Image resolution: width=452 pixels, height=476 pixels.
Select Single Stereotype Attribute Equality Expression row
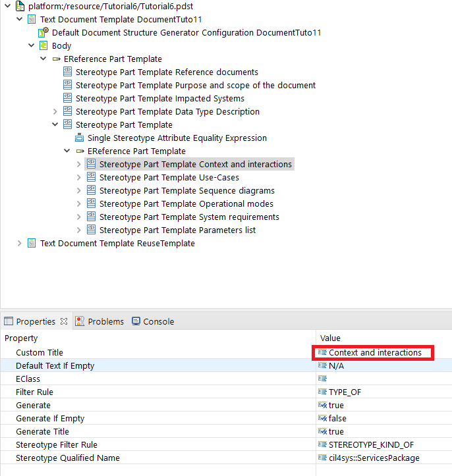click(177, 138)
